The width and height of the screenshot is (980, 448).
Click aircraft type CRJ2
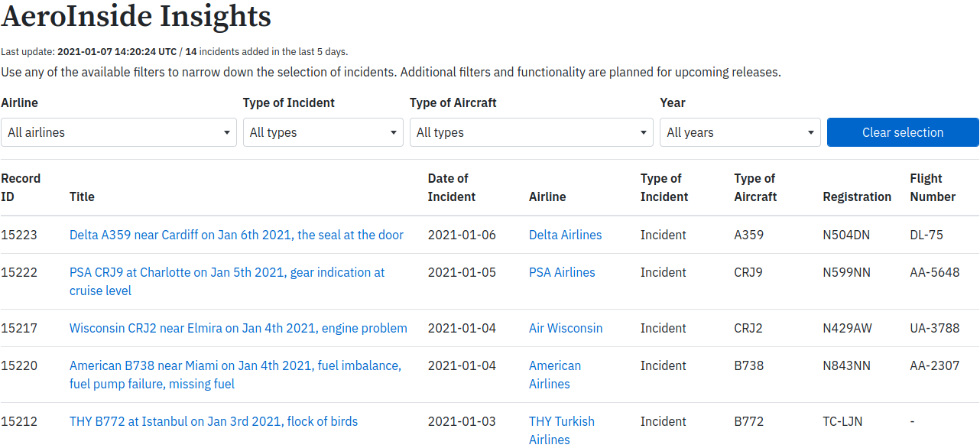click(x=748, y=328)
